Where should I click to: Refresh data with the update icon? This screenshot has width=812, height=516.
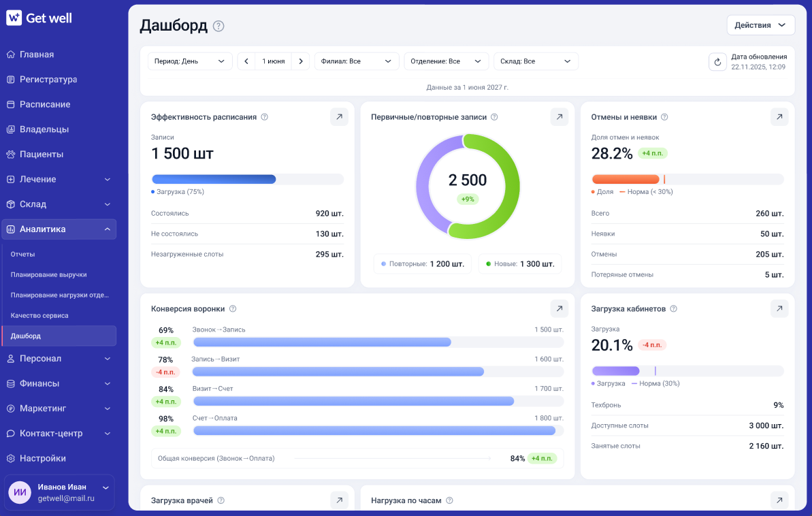tap(717, 62)
